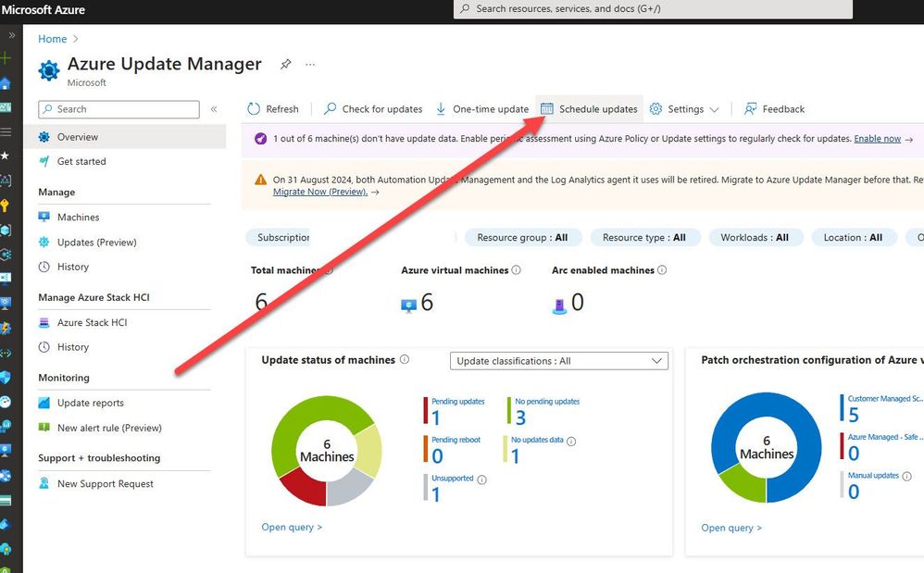924x573 pixels.
Task: Expand the Settings dropdown chevron
Action: 714,109
